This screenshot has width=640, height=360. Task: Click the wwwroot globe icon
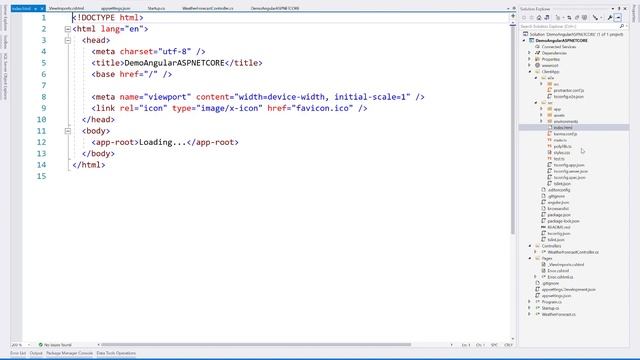pos(538,65)
